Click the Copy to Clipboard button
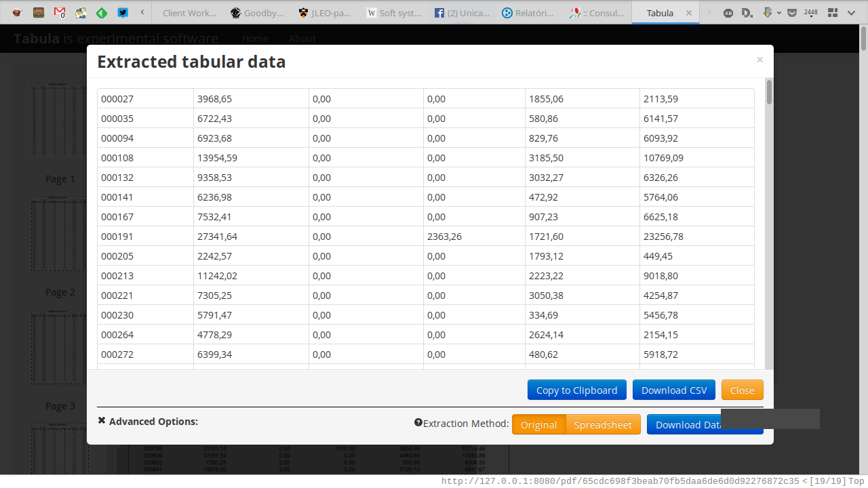The image size is (868, 488). click(576, 390)
